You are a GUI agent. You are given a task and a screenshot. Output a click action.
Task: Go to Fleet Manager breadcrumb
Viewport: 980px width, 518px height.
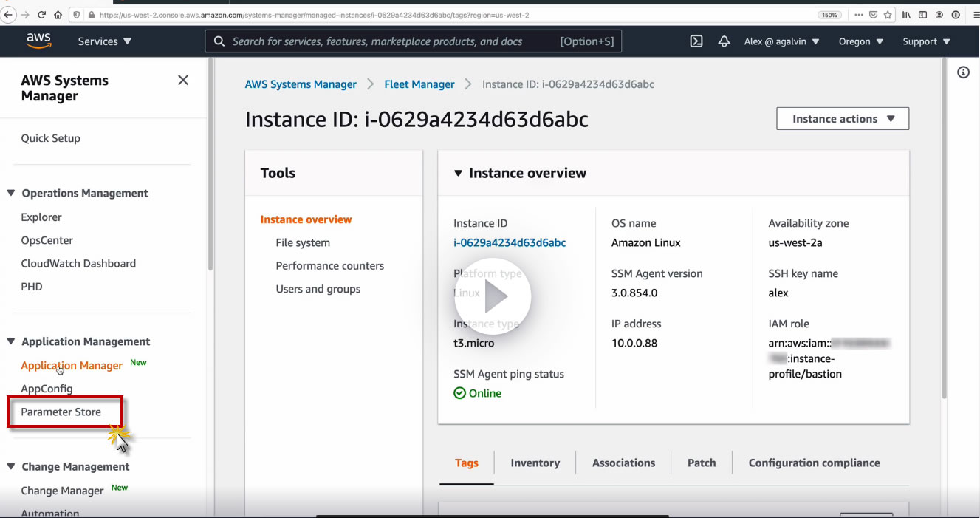click(x=419, y=84)
